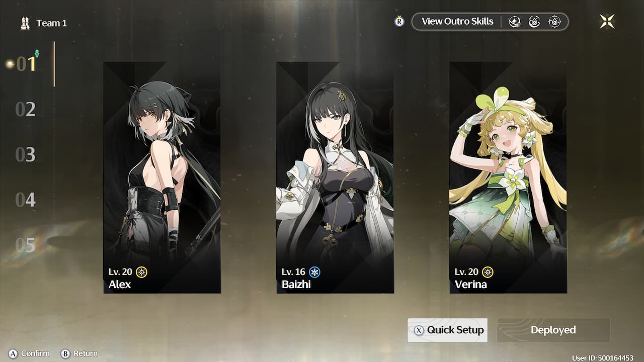
Task: Click the third outro skill icon
Action: click(554, 22)
